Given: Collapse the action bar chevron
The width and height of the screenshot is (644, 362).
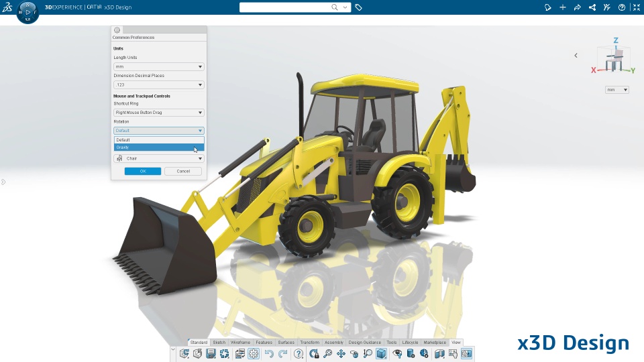Looking at the screenshot, I should [173, 350].
